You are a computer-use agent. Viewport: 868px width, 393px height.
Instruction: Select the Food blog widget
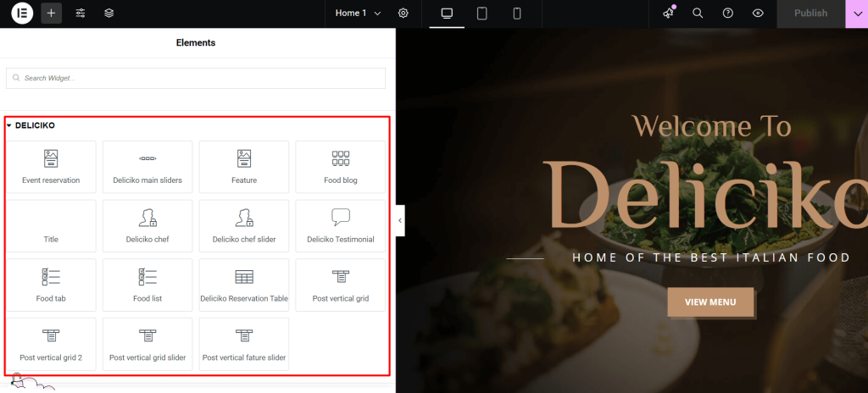coord(341,167)
